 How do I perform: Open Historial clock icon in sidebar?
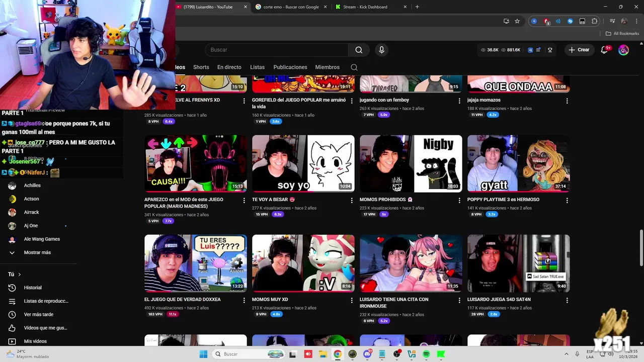click(x=12, y=288)
